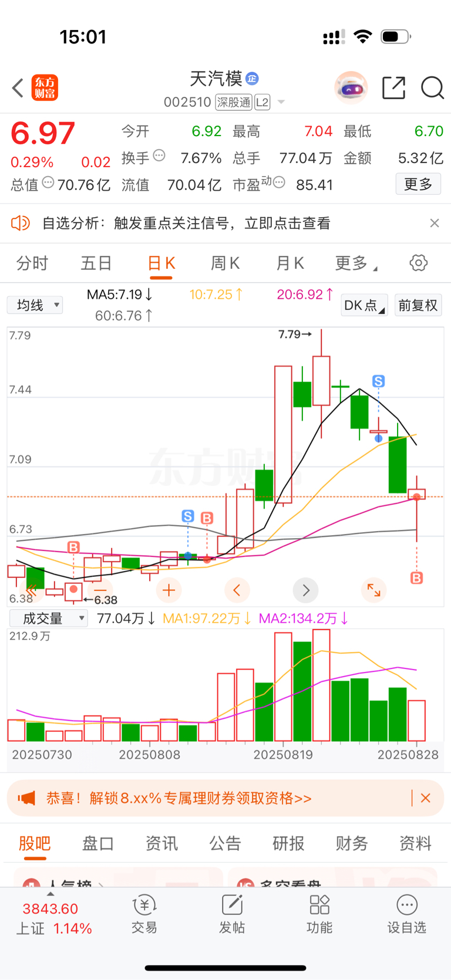Open the 盘口 tab

pos(98,843)
